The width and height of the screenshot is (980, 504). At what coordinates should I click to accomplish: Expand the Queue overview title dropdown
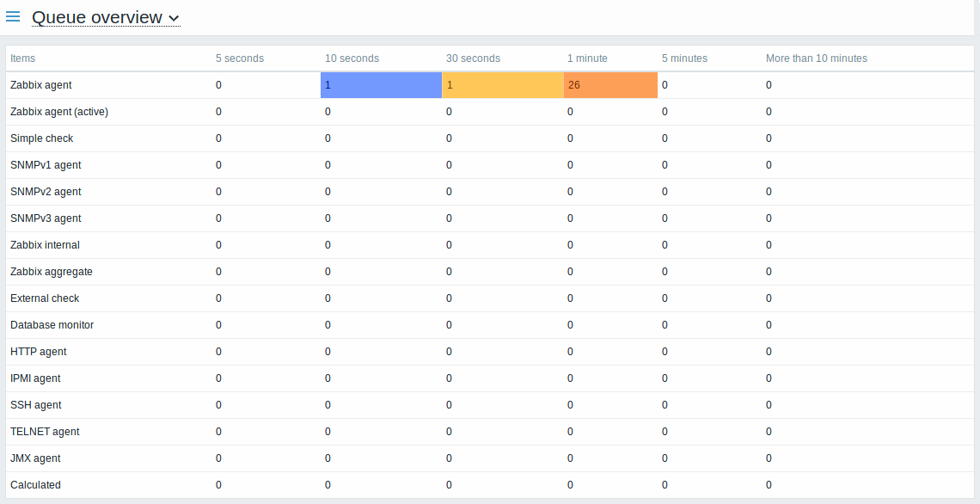(x=106, y=17)
